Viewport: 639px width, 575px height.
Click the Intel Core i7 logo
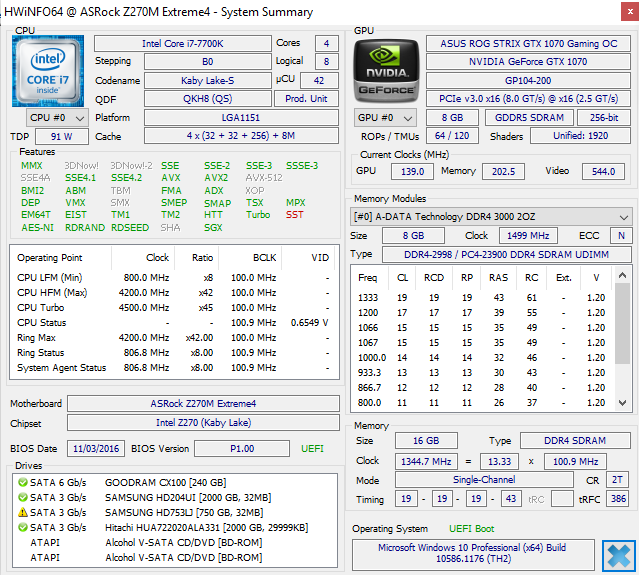(x=48, y=71)
